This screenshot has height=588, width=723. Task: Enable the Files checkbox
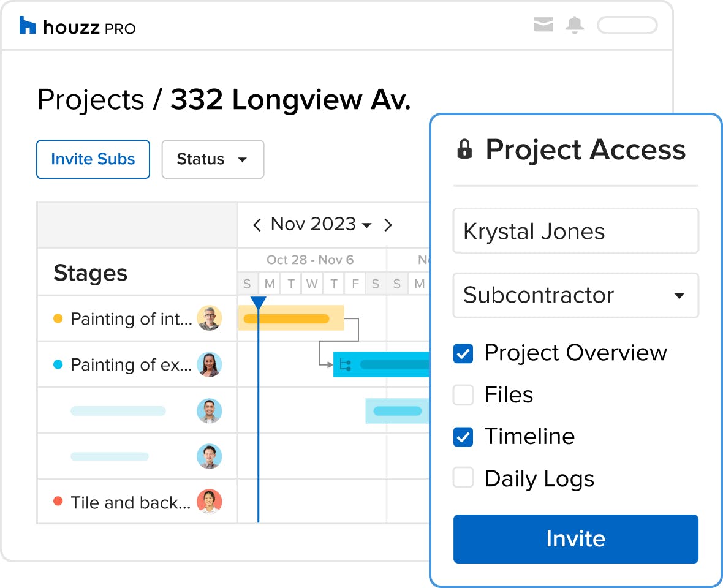click(463, 395)
